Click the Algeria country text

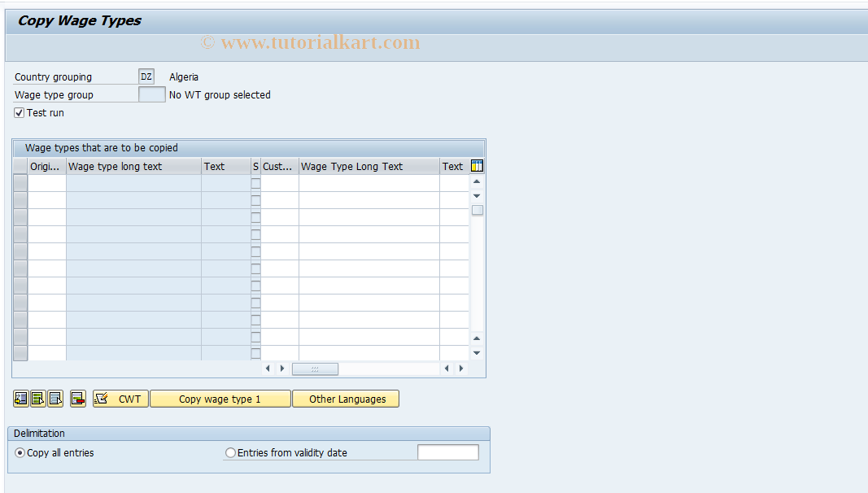click(x=184, y=77)
